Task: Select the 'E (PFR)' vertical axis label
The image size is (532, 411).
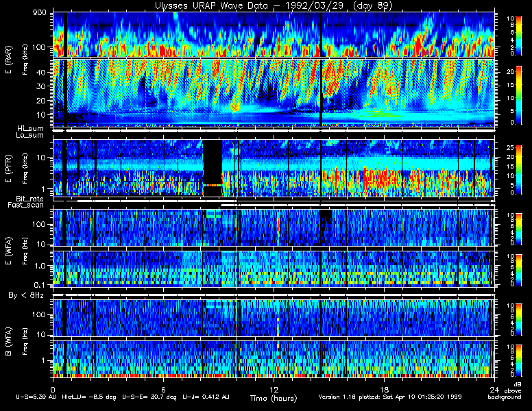Action: 8,169
